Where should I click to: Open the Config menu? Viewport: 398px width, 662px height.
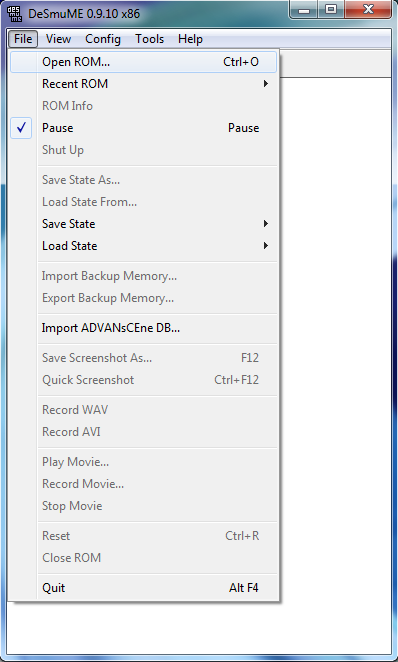(x=103, y=39)
